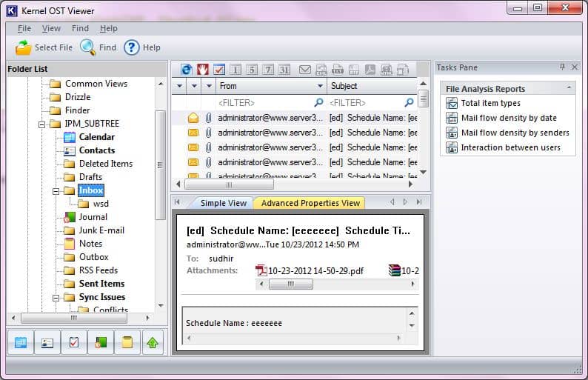
Task: Click the HTML export icon
Action: point(387,70)
